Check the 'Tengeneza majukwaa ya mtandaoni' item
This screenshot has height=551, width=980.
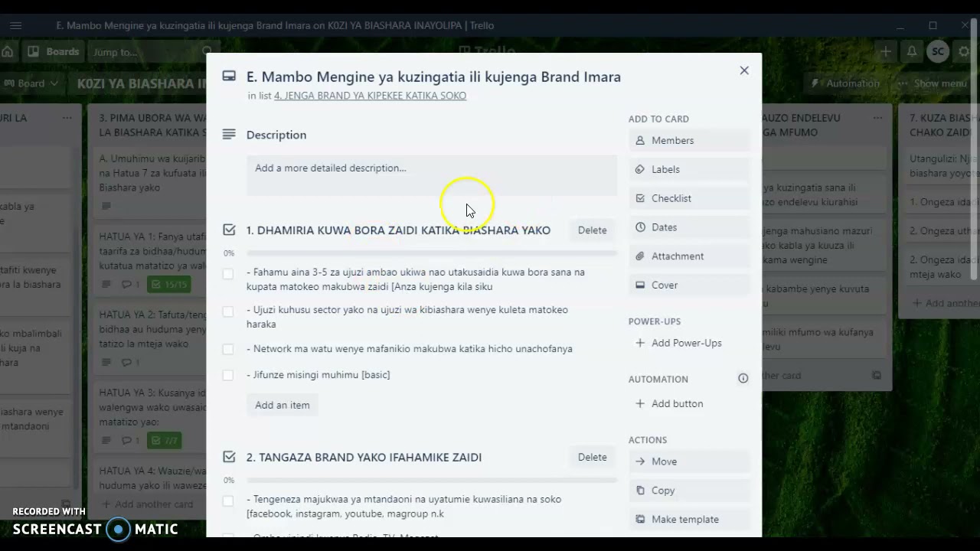(x=228, y=500)
